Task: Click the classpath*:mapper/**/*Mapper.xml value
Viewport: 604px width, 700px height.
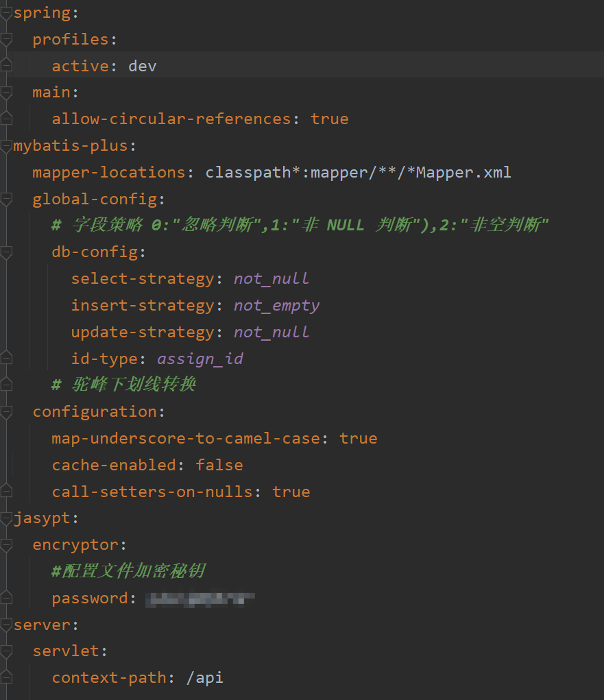Action: (358, 172)
